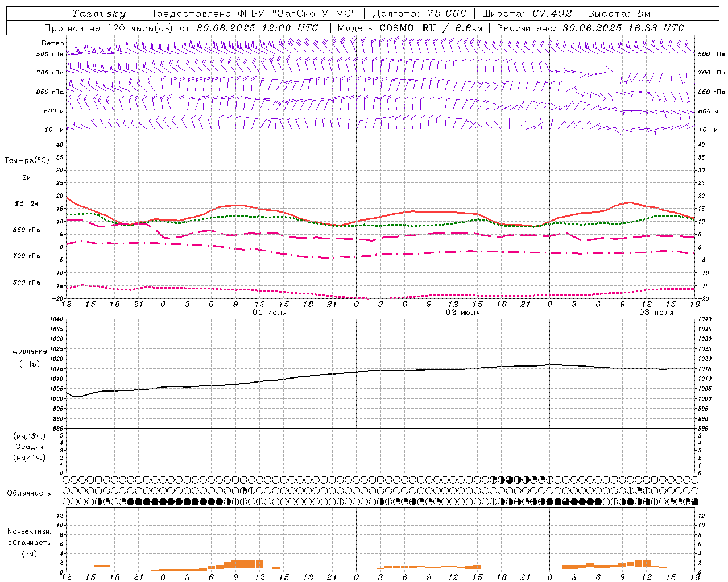This screenshot has width=728, height=582.
Task: Click the 10 м wind level label on the right
Action: point(708,130)
